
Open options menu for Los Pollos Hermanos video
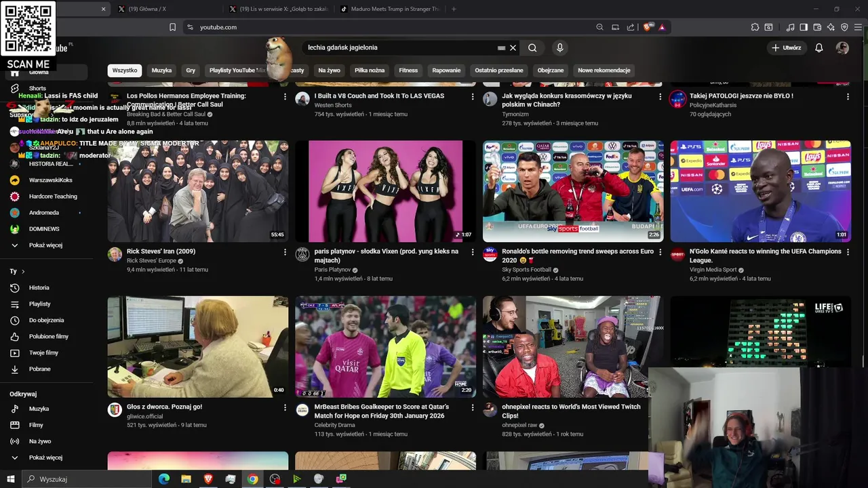tap(285, 97)
